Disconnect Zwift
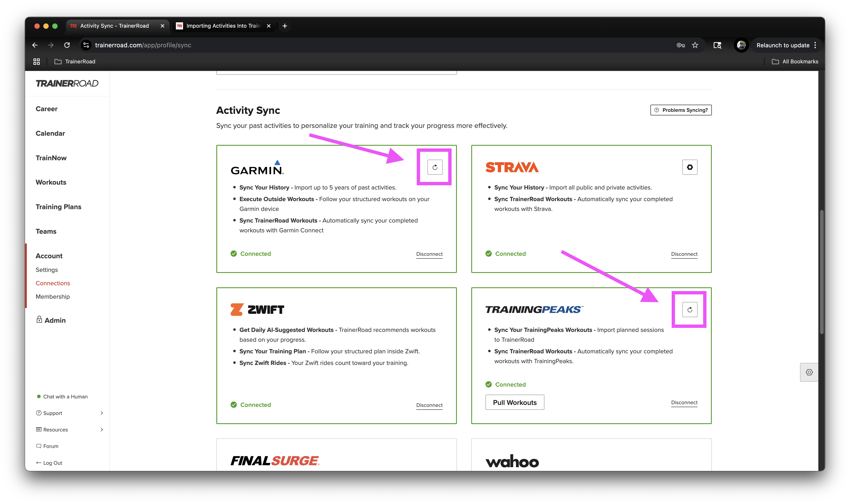Image resolution: width=850 pixels, height=504 pixels. (429, 405)
